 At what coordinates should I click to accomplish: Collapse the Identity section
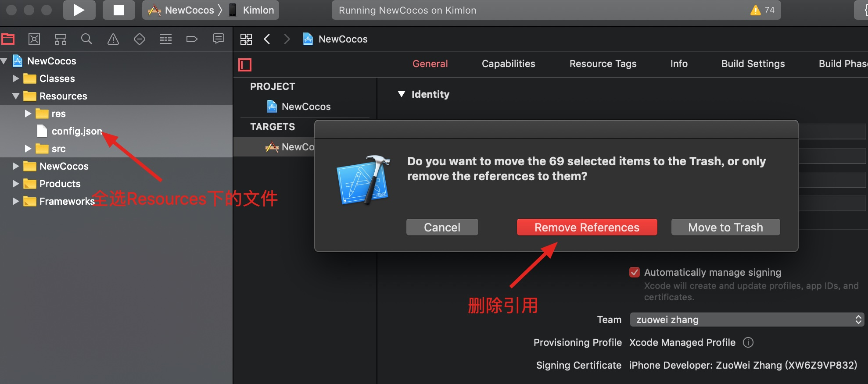pyautogui.click(x=401, y=94)
